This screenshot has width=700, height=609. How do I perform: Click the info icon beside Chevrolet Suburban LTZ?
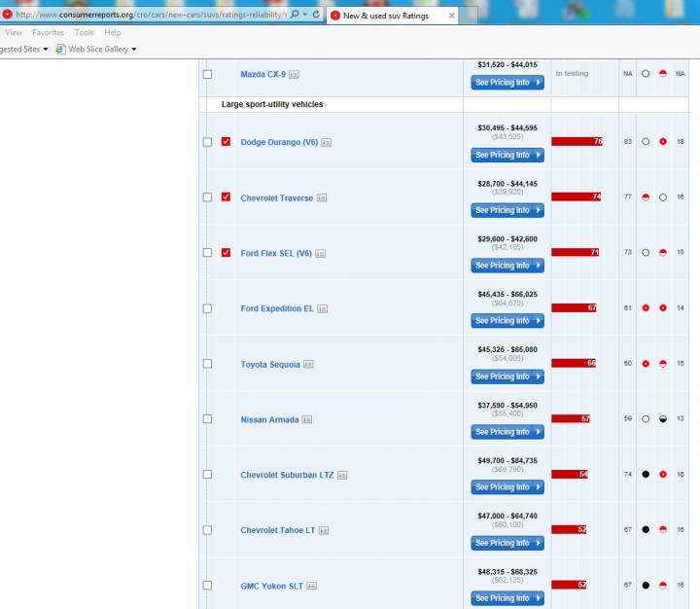coord(342,475)
